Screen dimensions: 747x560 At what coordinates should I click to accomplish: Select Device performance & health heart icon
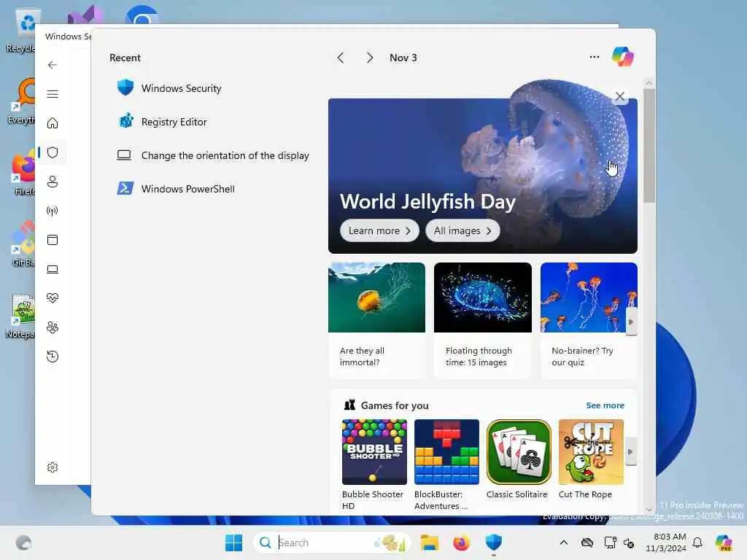(53, 298)
